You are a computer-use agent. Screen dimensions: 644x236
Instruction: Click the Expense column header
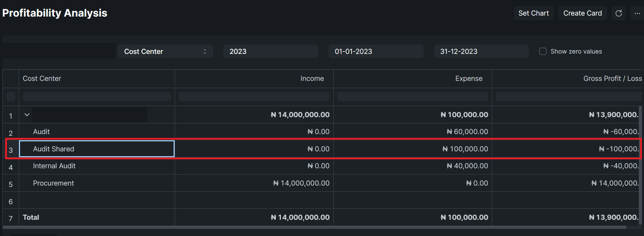pos(469,78)
